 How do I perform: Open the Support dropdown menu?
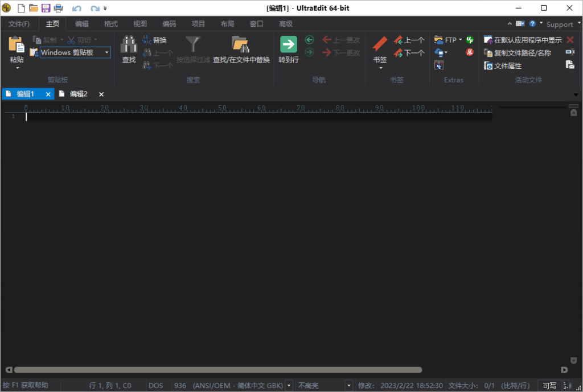point(563,24)
